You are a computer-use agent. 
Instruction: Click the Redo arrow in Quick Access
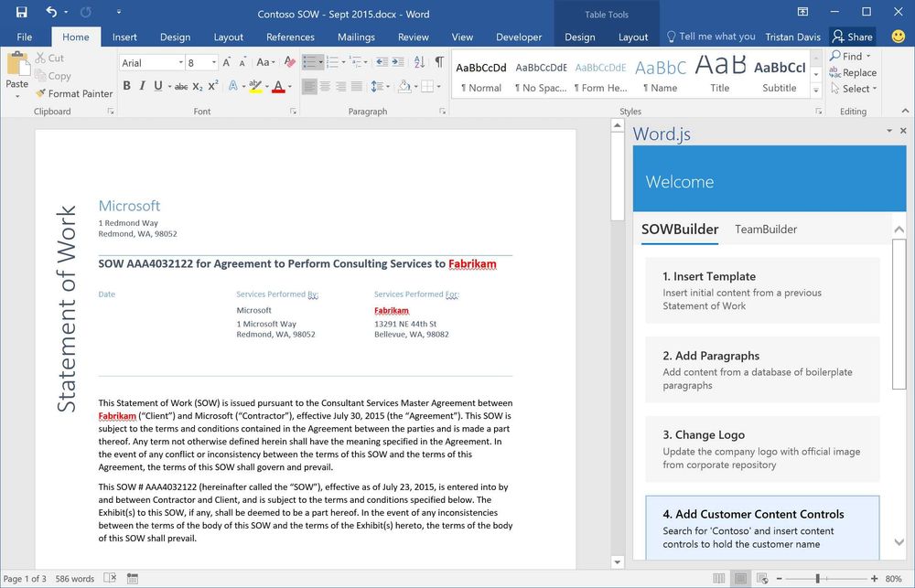pos(86,12)
